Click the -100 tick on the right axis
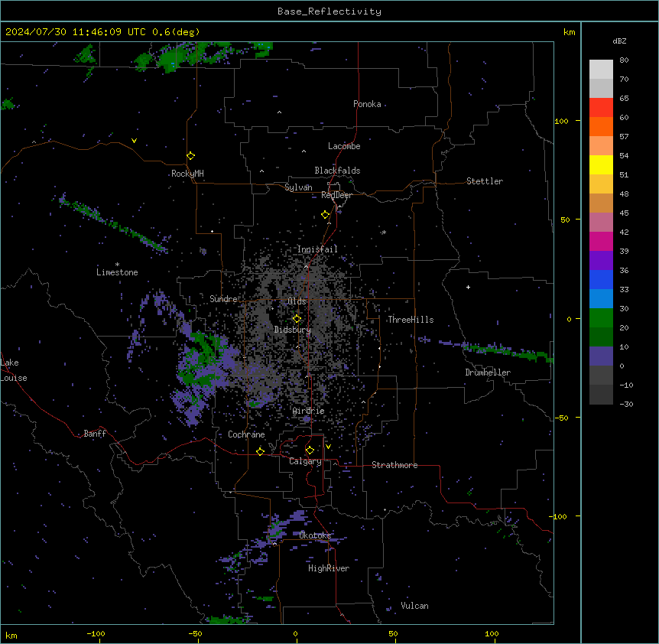Screen dimensions: 659x644 tap(559, 516)
